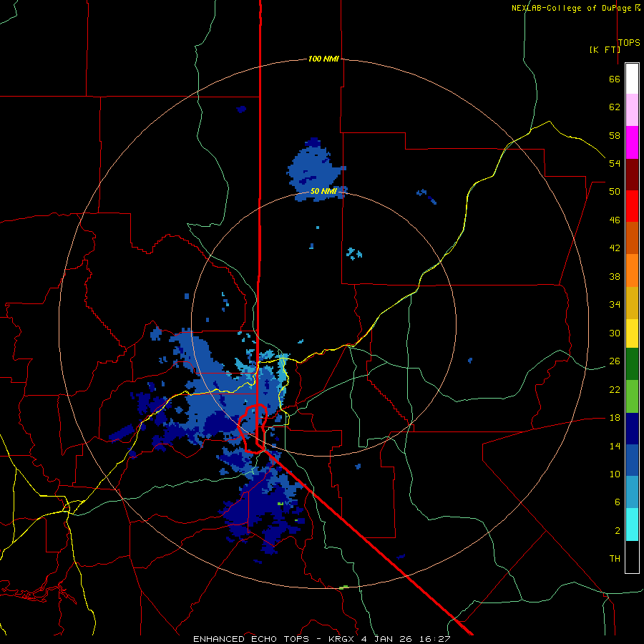Click the legend value 62
This screenshot has height=644, width=644.
(615, 107)
